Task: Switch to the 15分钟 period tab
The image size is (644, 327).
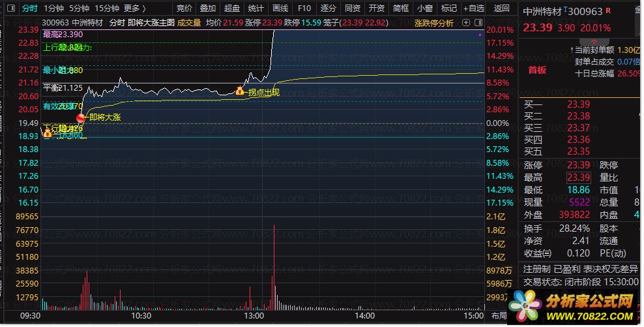Action: point(107,8)
